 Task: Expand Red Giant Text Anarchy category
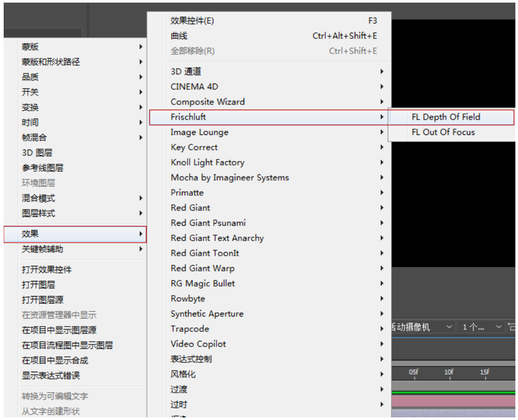point(269,238)
